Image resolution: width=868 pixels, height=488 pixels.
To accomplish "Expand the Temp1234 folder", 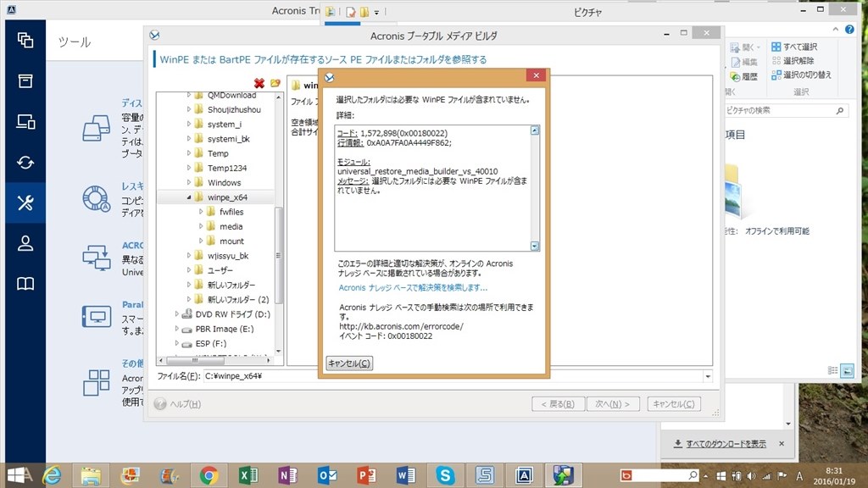I will [x=189, y=168].
